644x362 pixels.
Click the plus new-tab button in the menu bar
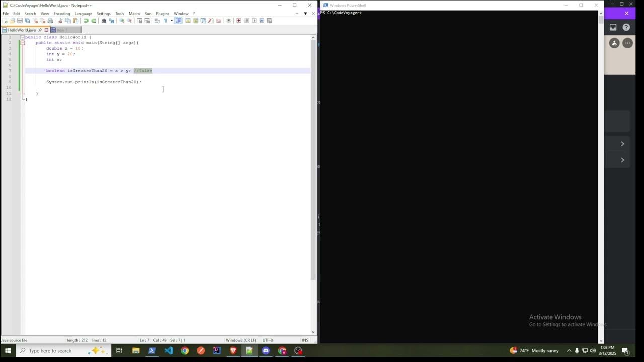click(297, 14)
